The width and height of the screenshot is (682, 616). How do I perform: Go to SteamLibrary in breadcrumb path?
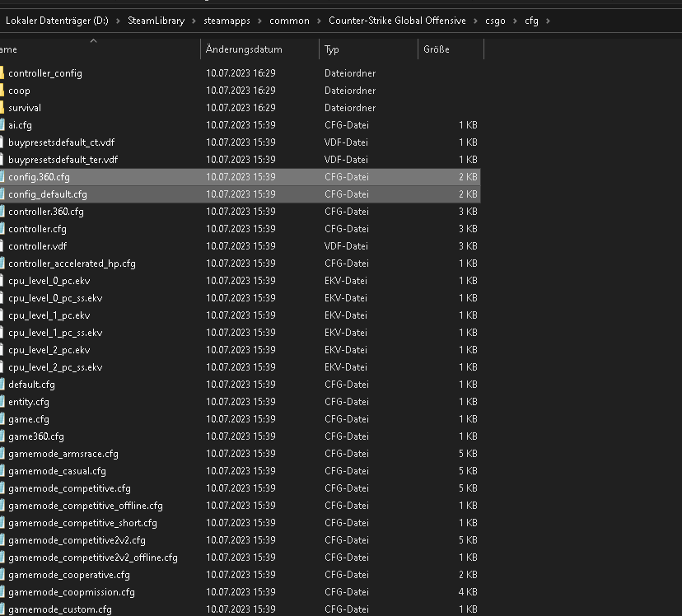click(x=156, y=21)
